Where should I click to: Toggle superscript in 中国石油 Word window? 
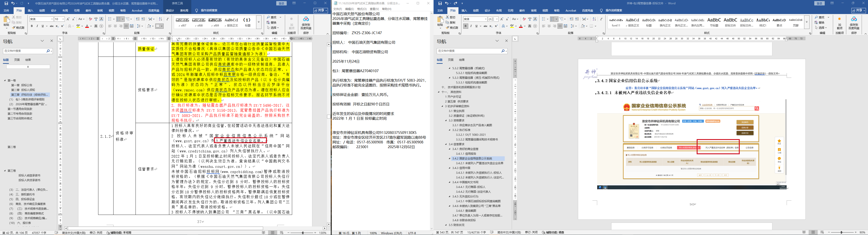pyautogui.click(x=62, y=26)
